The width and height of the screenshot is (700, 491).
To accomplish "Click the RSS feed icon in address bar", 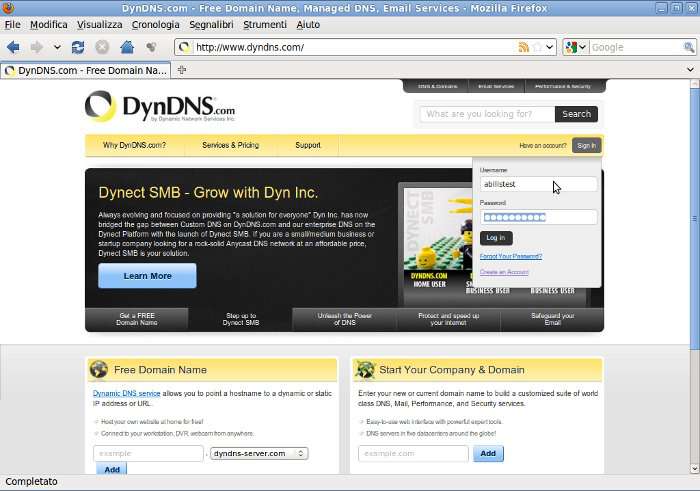I will click(x=524, y=47).
